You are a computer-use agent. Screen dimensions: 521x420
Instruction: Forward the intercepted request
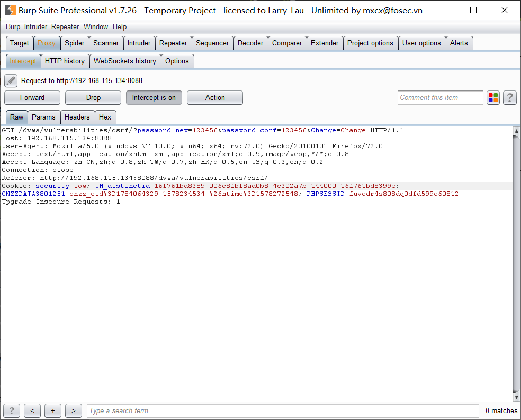(32, 98)
